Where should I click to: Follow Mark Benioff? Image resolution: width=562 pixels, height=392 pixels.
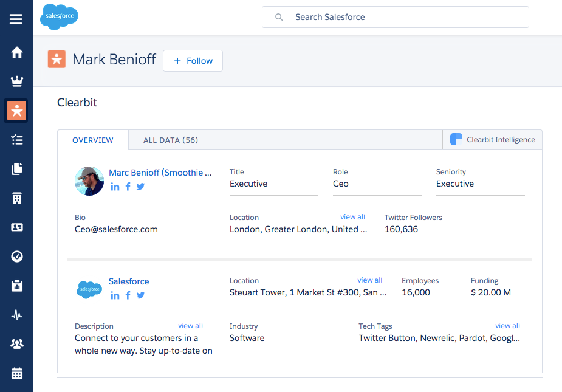193,60
